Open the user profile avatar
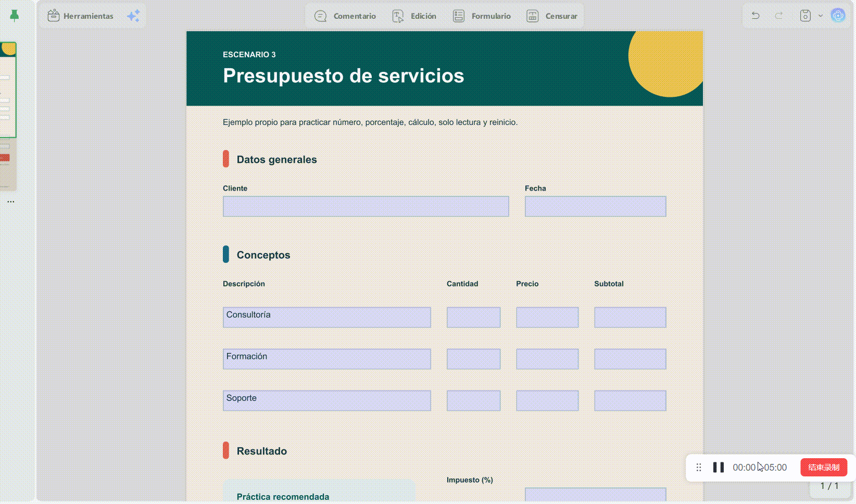The image size is (856, 504). (838, 16)
